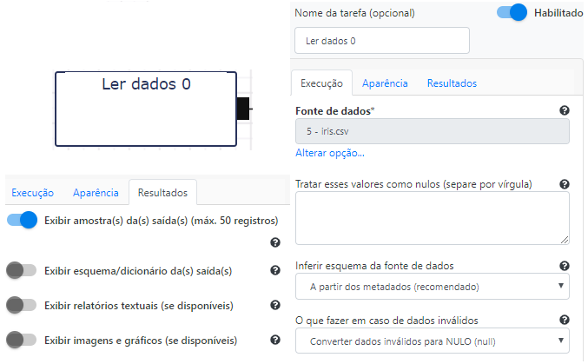588x364 pixels.
Task: Switch to Aparência tab in right panel
Action: [385, 83]
